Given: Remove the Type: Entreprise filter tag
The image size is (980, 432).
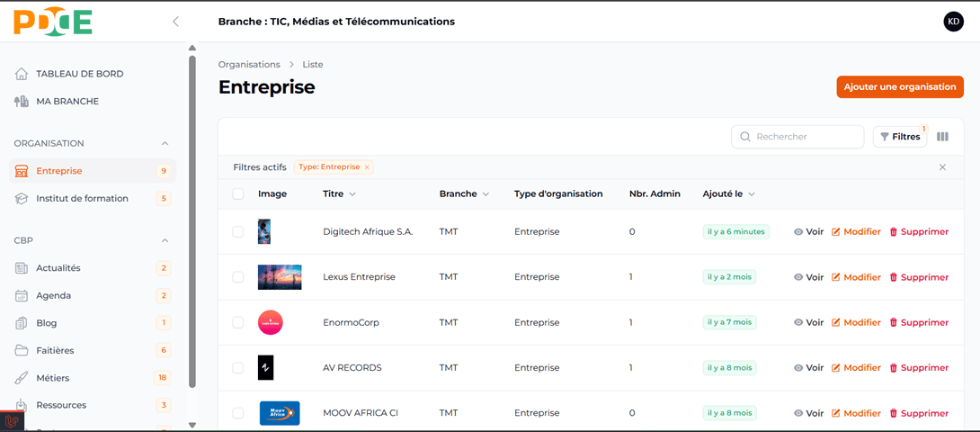Looking at the screenshot, I should [x=367, y=167].
